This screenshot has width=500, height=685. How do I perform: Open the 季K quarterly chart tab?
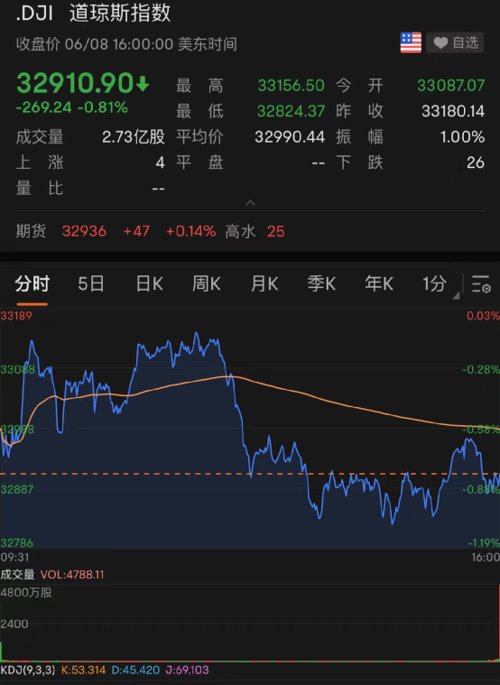321,284
